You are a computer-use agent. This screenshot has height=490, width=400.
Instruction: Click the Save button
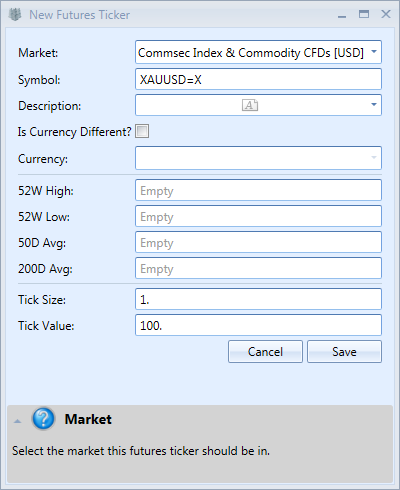pos(344,351)
